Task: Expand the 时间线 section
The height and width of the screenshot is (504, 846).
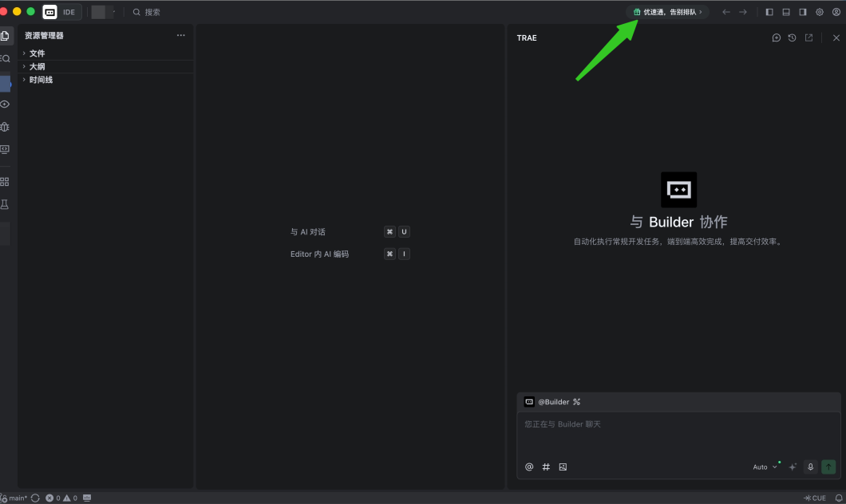Action: 105,80
